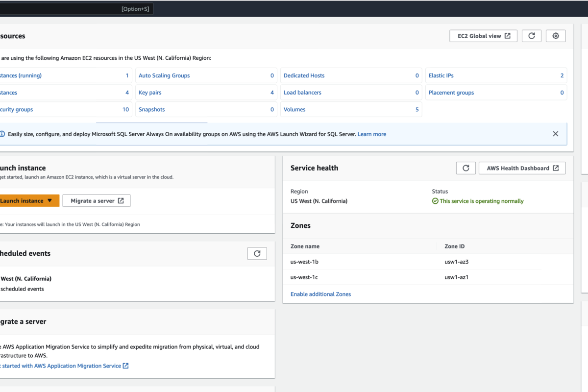588x392 pixels.
Task: Open Elastic IPs resource
Action: click(441, 75)
